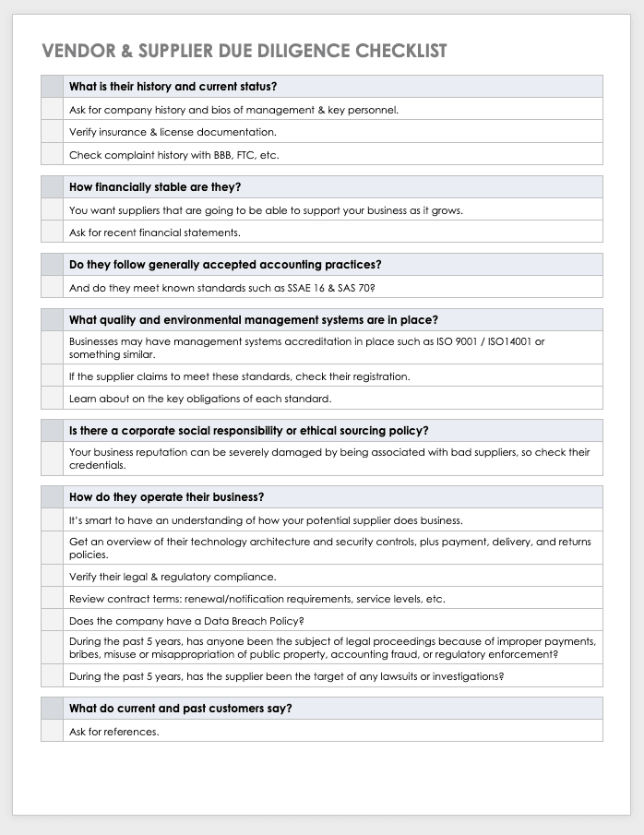Screen dimensions: 644x835
Task: Click the 'How financially stable are they?' heading
Action: coord(155,187)
